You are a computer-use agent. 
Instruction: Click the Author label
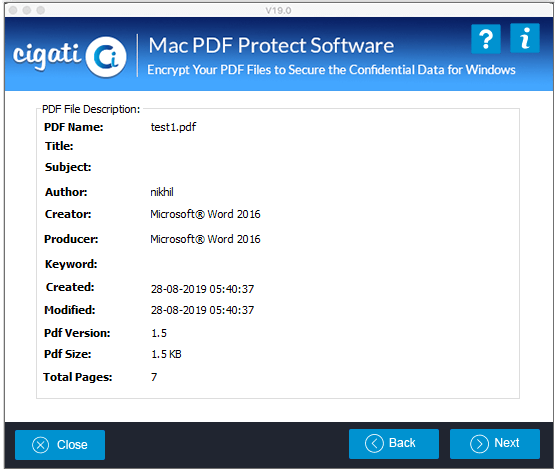pyautogui.click(x=66, y=192)
